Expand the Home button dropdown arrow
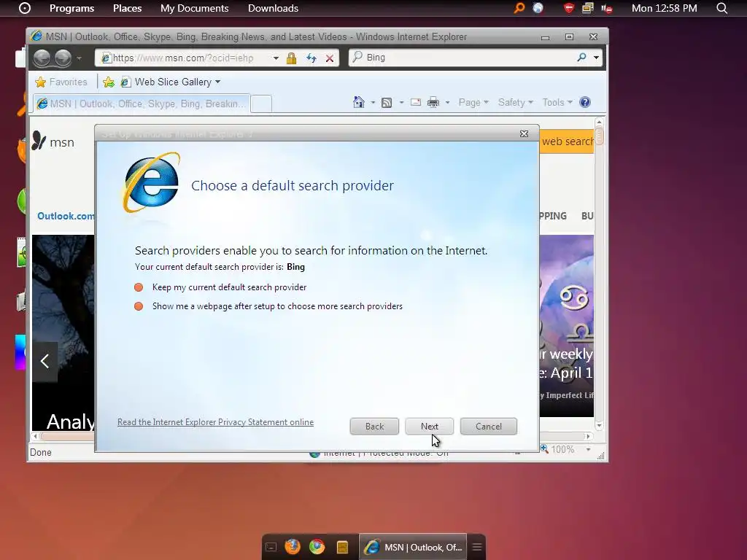This screenshot has height=560, width=747. click(x=373, y=102)
